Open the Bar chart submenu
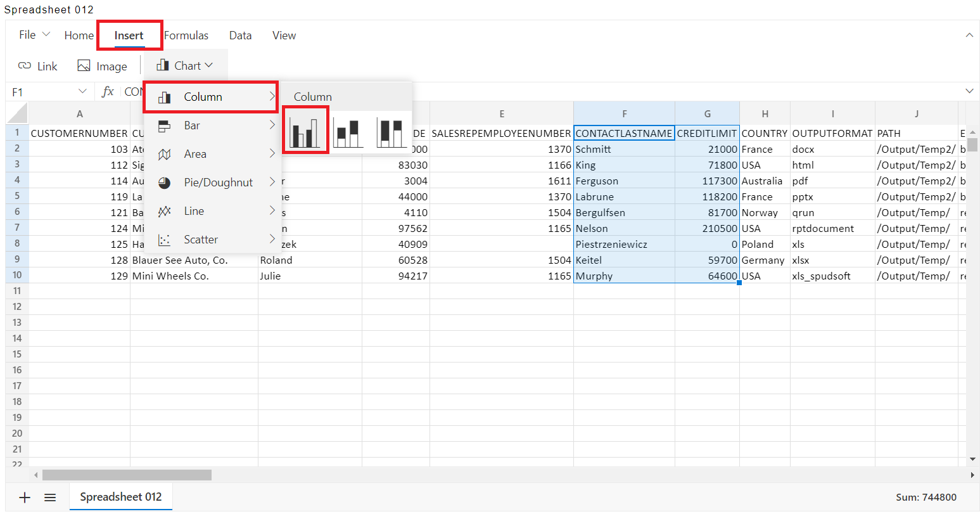The width and height of the screenshot is (980, 514). click(x=212, y=125)
